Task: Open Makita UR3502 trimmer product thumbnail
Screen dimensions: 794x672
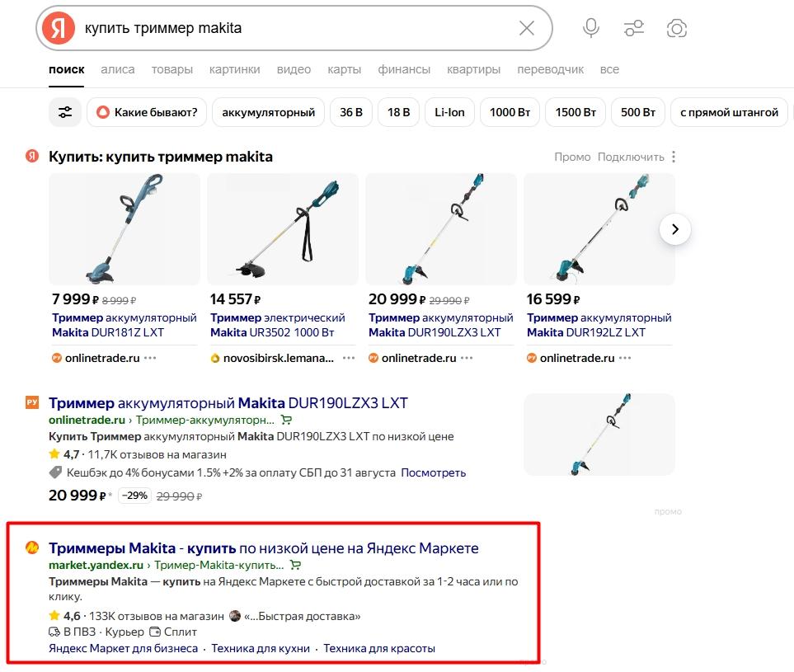Action: [283, 229]
